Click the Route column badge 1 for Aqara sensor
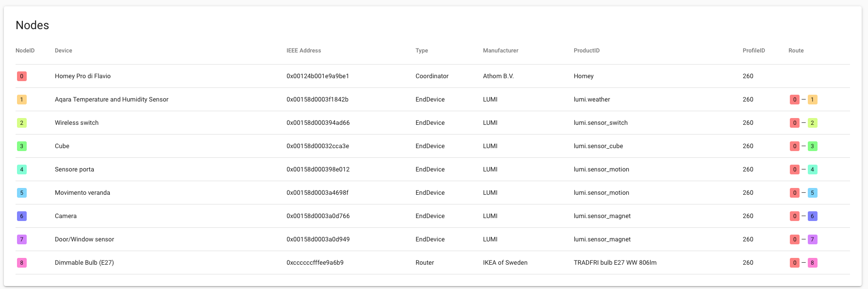 [812, 100]
